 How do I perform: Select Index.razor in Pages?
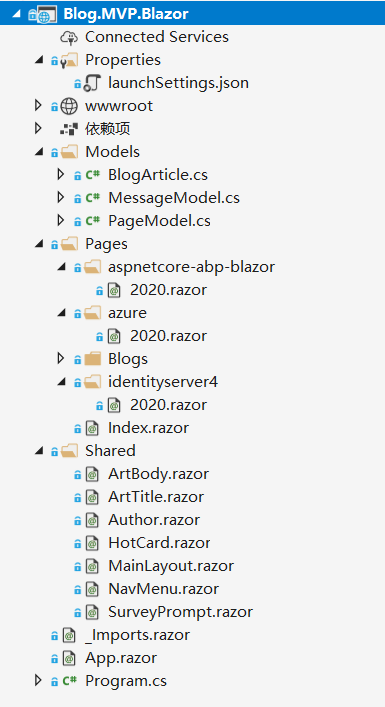pos(148,428)
